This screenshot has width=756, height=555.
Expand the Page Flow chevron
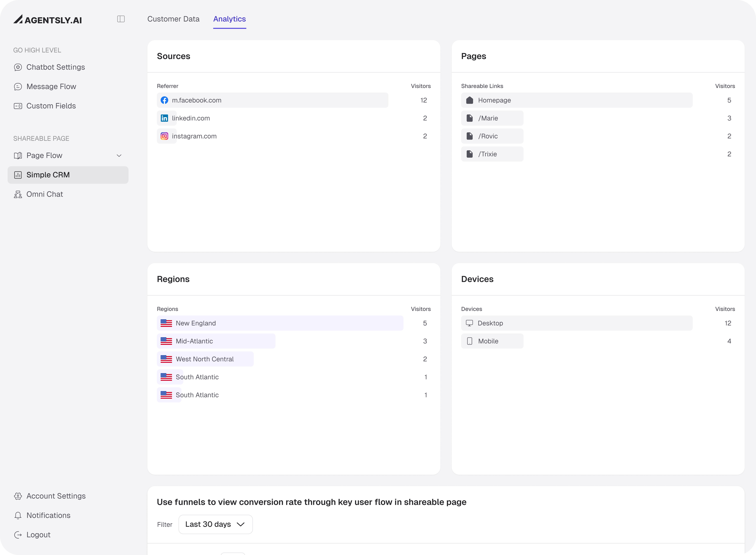point(119,156)
